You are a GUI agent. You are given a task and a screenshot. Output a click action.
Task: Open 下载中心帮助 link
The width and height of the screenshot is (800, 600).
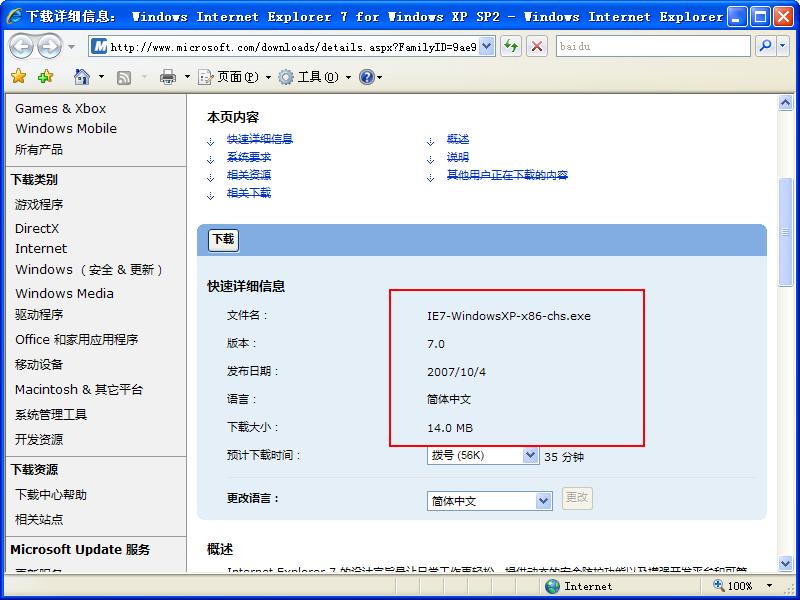51,495
